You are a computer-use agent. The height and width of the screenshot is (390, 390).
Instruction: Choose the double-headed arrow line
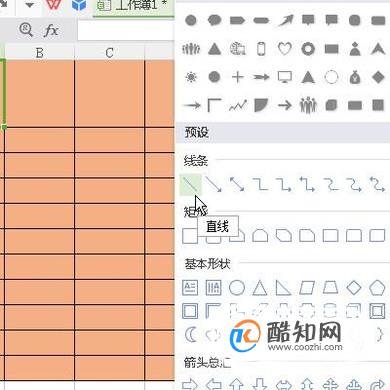coord(237,184)
